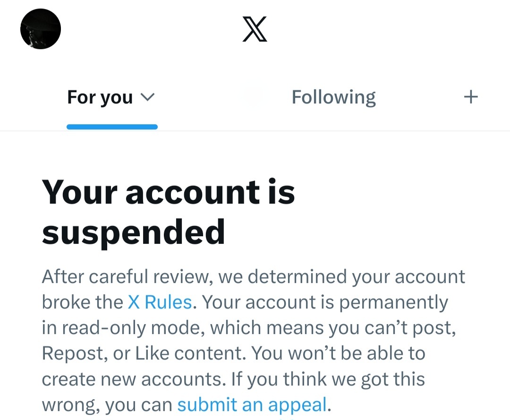Click the 'Repost, or Like content' text
This screenshot has height=420, width=510.
click(143, 353)
